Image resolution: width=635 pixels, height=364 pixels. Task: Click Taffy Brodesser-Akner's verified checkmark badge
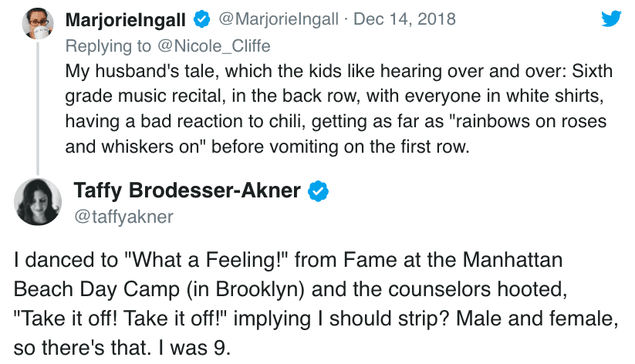coord(319,190)
